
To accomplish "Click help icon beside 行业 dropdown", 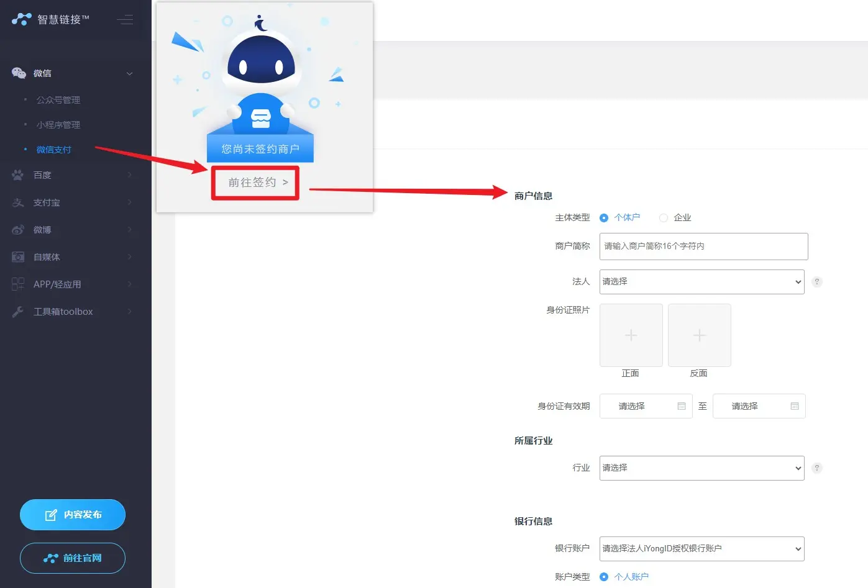I will [x=817, y=468].
